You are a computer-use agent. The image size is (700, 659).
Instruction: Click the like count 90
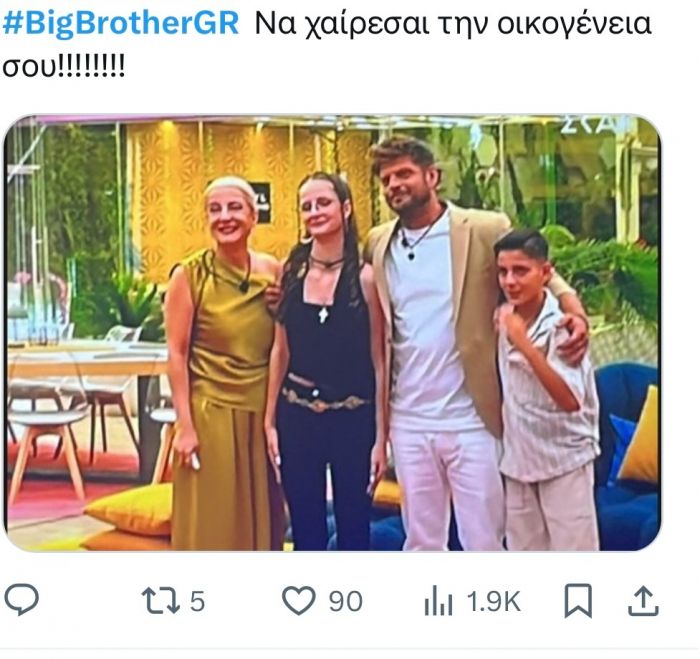click(x=346, y=601)
